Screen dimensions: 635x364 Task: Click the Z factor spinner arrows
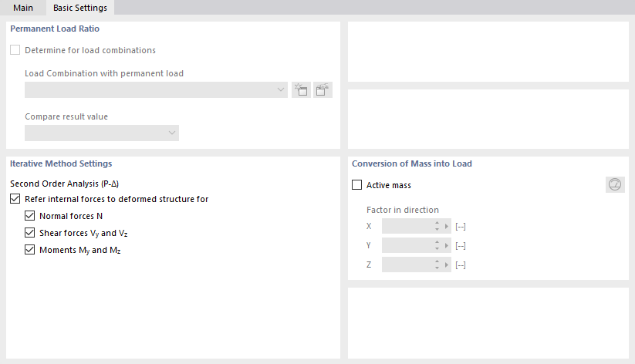(437, 265)
